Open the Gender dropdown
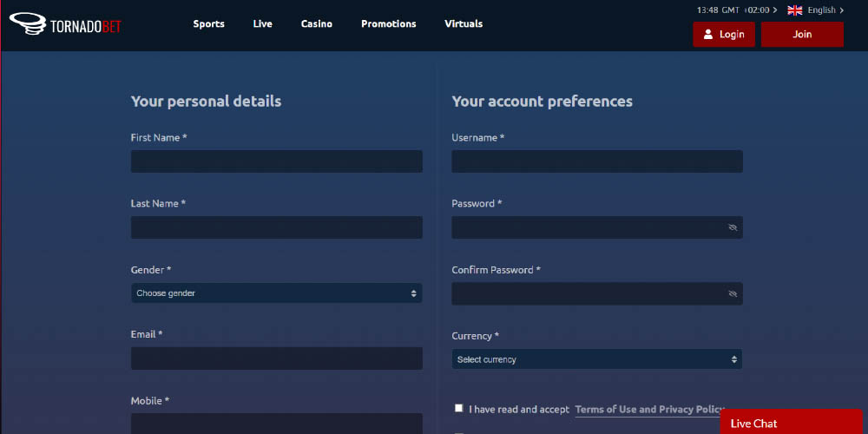Viewport: 868px width, 434px height. click(x=276, y=293)
